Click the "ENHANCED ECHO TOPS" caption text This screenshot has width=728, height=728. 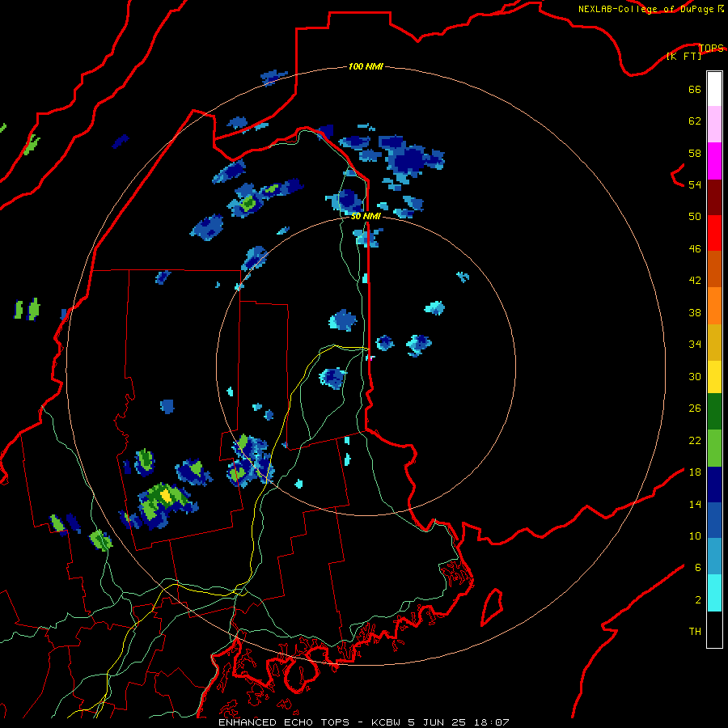(x=284, y=722)
